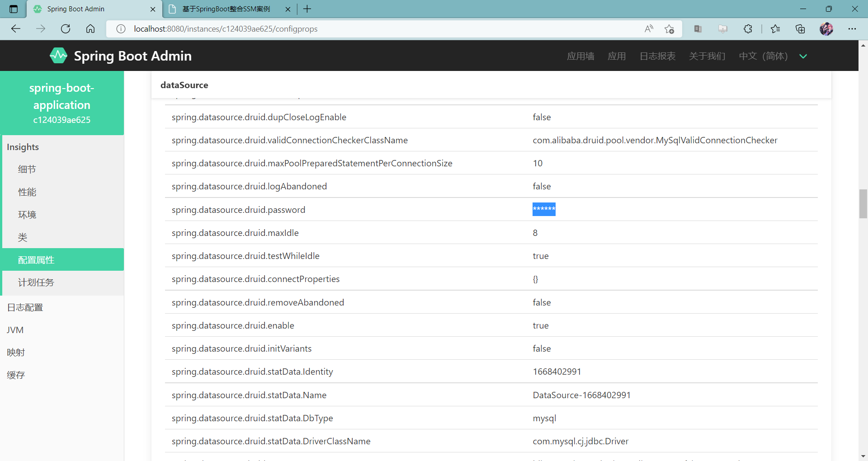Open the 关于我们 navigation item
The height and width of the screenshot is (461, 868).
(707, 56)
